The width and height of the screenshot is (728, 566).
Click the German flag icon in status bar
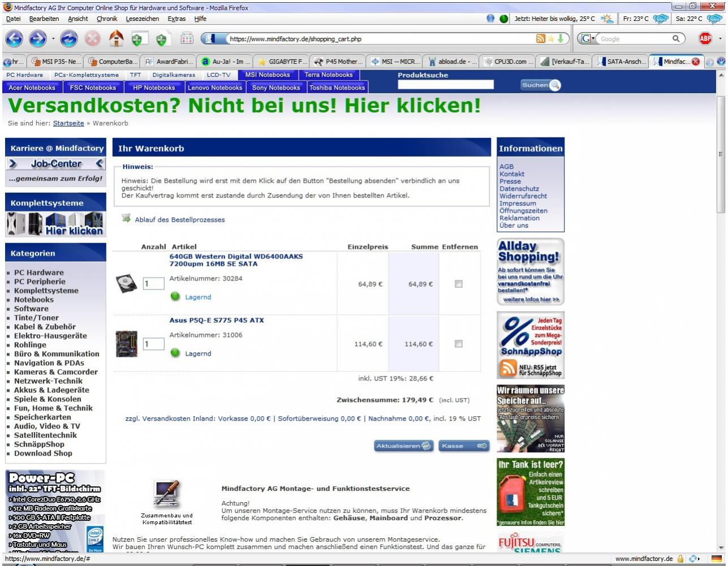pos(716,559)
